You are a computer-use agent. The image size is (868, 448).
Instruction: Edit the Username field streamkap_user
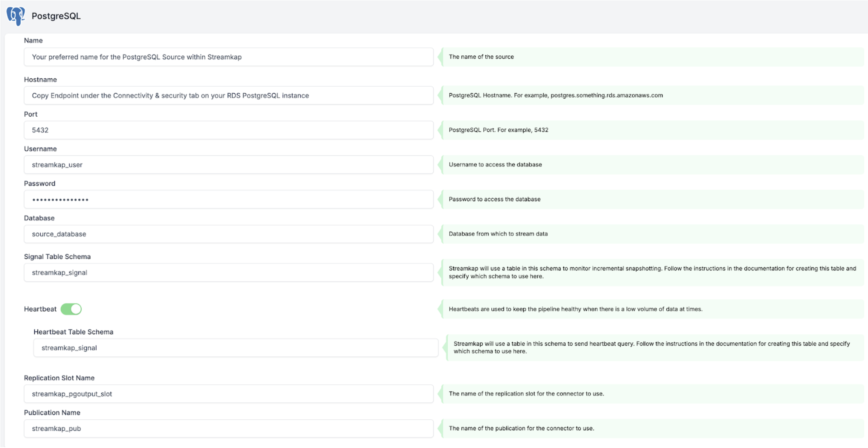pos(229,165)
